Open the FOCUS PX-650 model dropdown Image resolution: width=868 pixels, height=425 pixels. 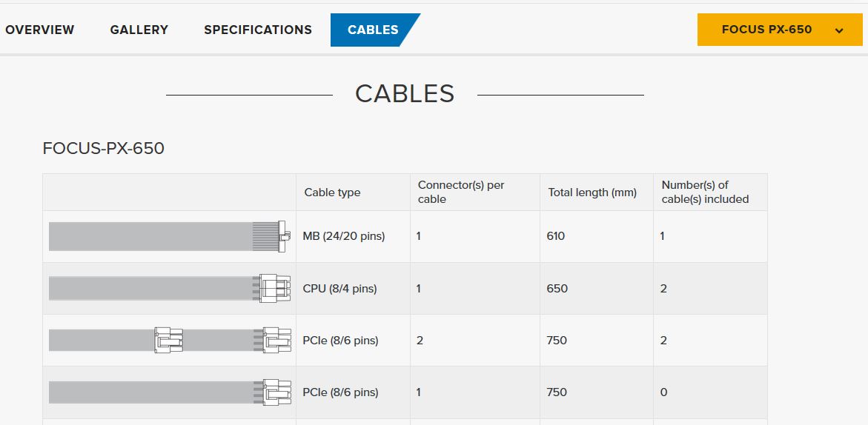[767, 30]
